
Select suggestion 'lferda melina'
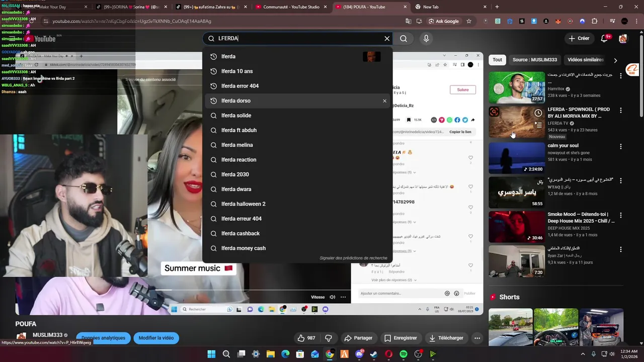pos(298,145)
